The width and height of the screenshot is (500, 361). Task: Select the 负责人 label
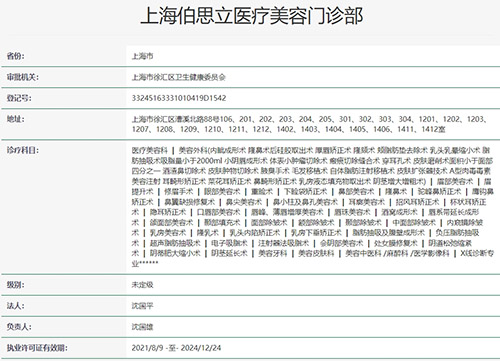pos(19,327)
